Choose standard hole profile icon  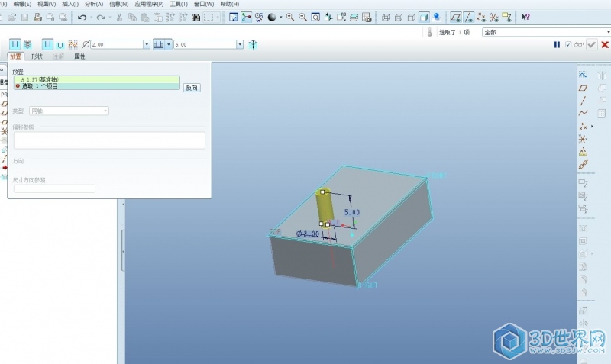[60, 45]
